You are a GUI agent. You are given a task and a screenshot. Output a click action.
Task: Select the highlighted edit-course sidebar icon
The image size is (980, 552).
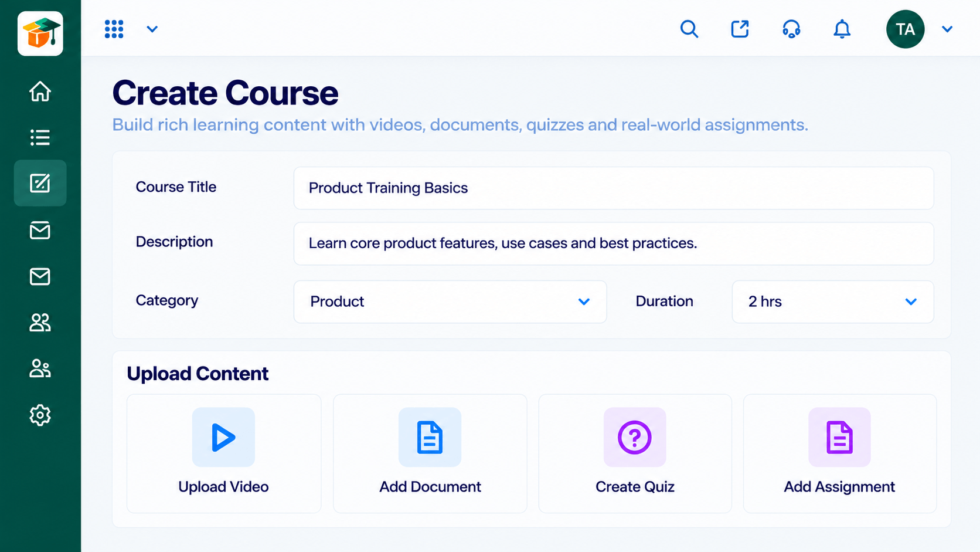coord(40,183)
